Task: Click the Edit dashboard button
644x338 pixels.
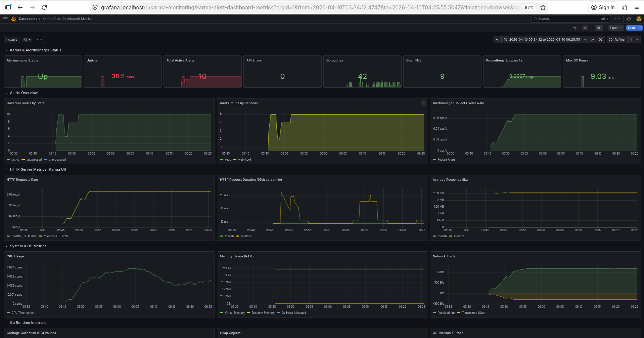Action: (x=599, y=28)
